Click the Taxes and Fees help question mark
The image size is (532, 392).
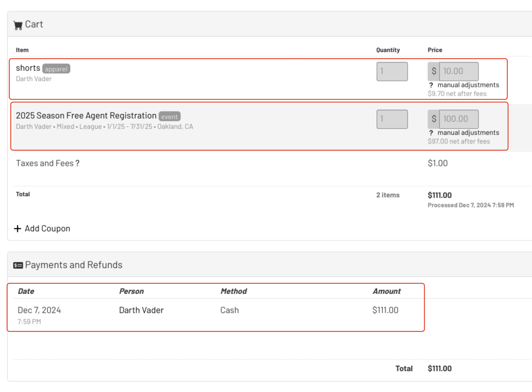(77, 163)
